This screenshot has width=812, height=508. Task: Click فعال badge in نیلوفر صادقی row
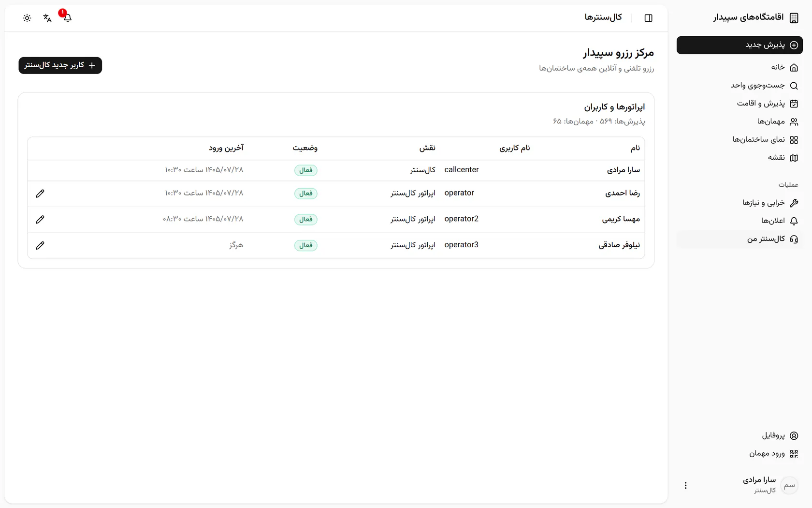click(x=306, y=245)
